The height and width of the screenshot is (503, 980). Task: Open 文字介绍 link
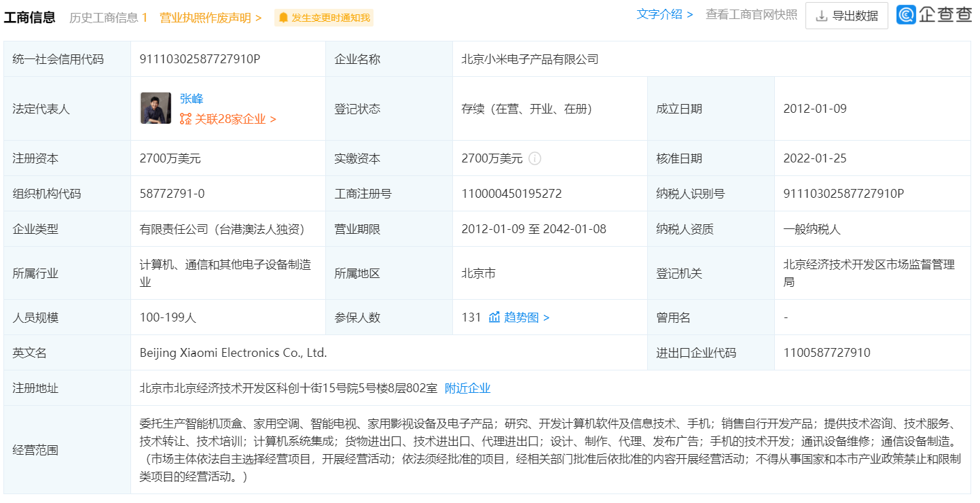click(x=665, y=14)
